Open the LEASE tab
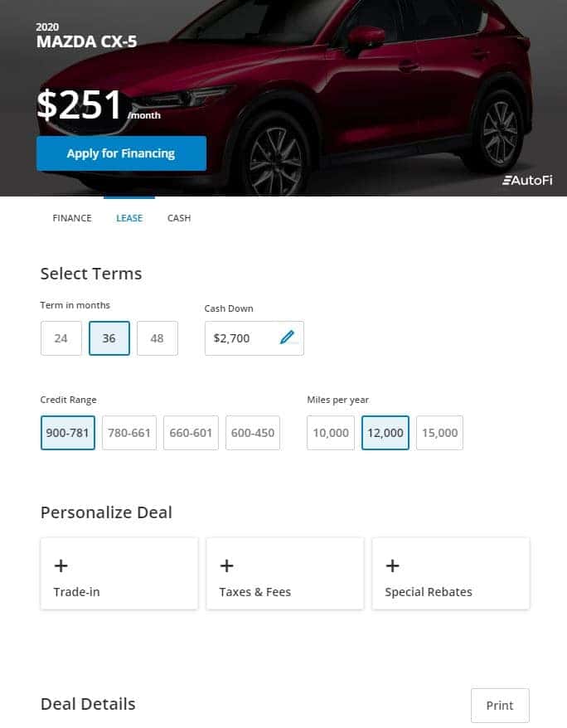 point(129,218)
